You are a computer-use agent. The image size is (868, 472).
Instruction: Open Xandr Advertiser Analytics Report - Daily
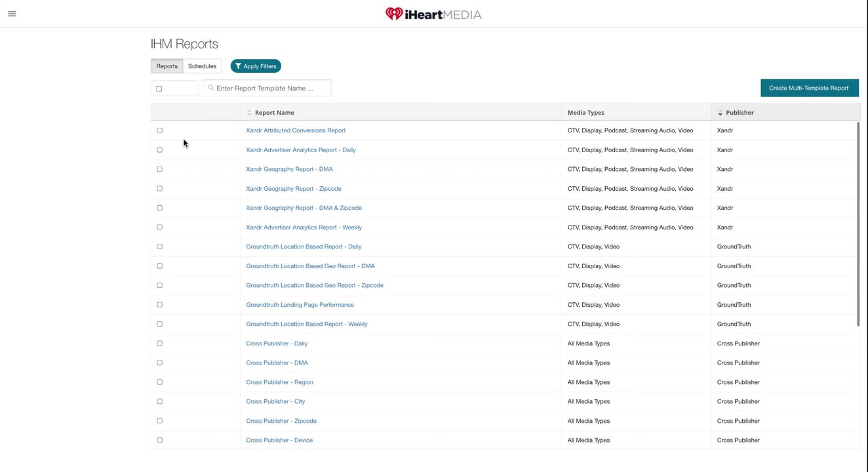[x=301, y=150]
